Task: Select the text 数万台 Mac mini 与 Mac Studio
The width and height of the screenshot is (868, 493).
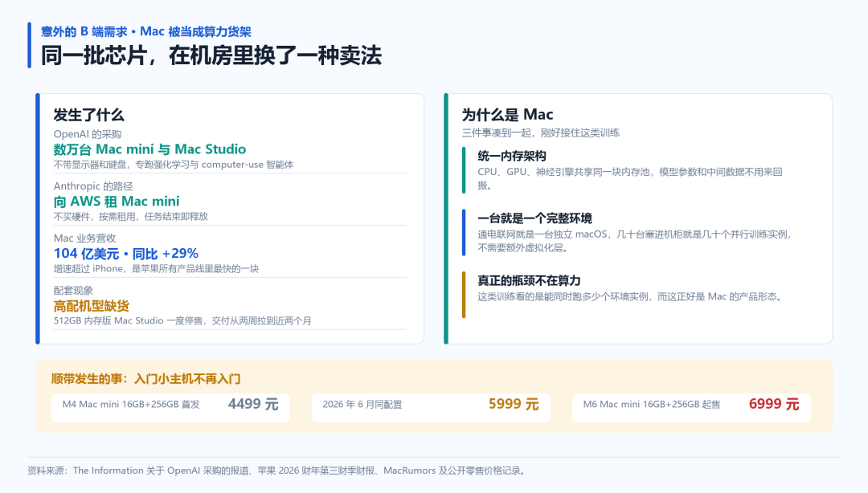Action: pyautogui.click(x=149, y=149)
